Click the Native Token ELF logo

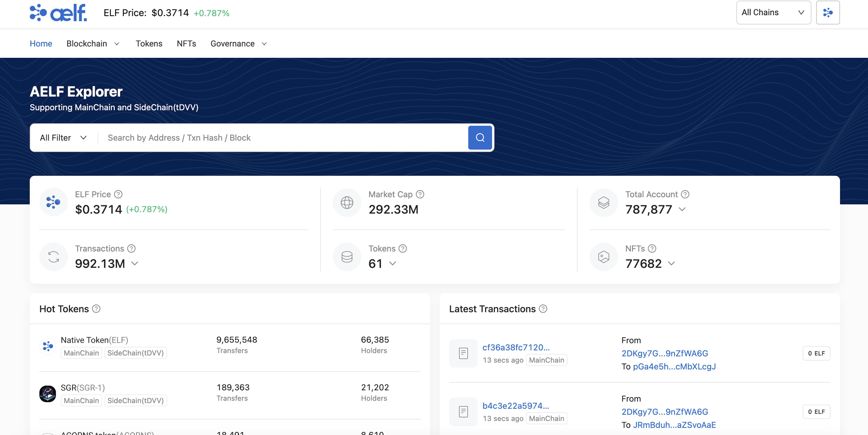(47, 346)
